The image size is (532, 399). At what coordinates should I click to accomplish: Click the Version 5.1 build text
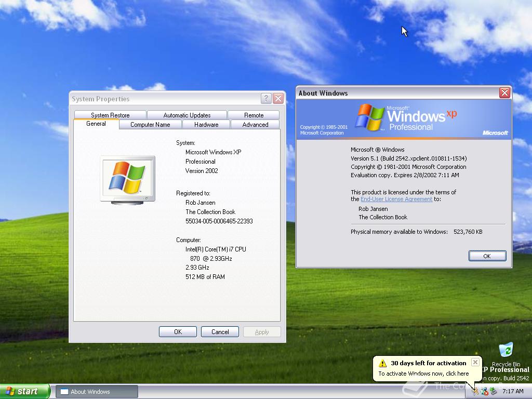coord(408,158)
